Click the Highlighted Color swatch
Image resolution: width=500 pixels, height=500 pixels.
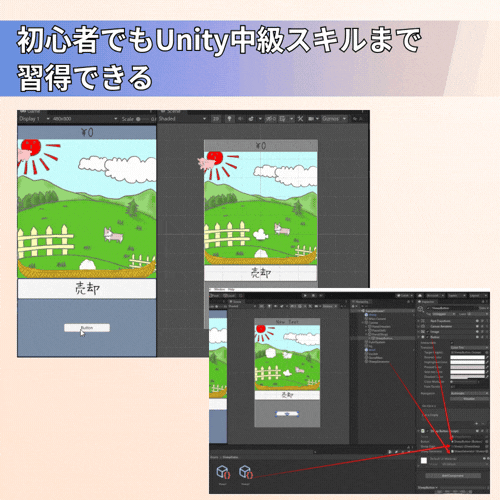coord(467,362)
